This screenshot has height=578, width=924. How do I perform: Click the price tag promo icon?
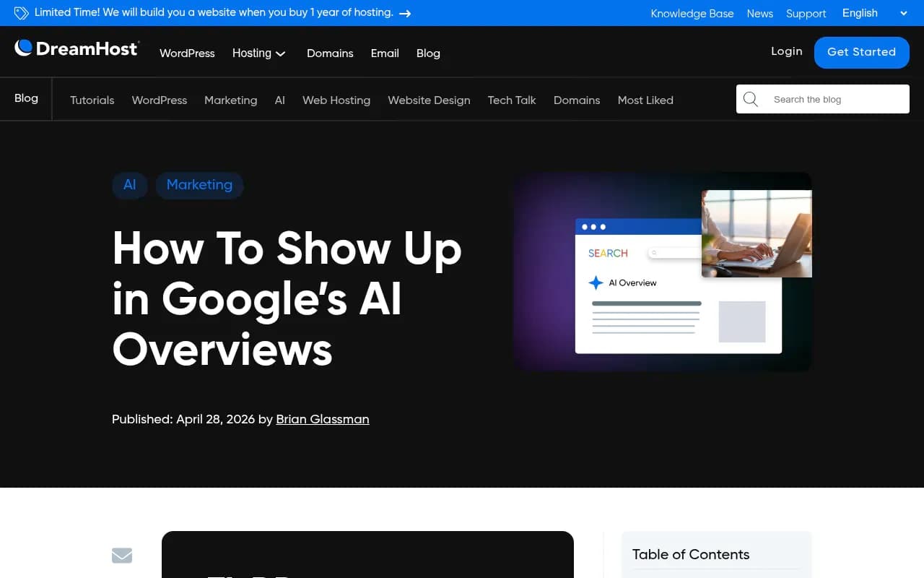22,13
